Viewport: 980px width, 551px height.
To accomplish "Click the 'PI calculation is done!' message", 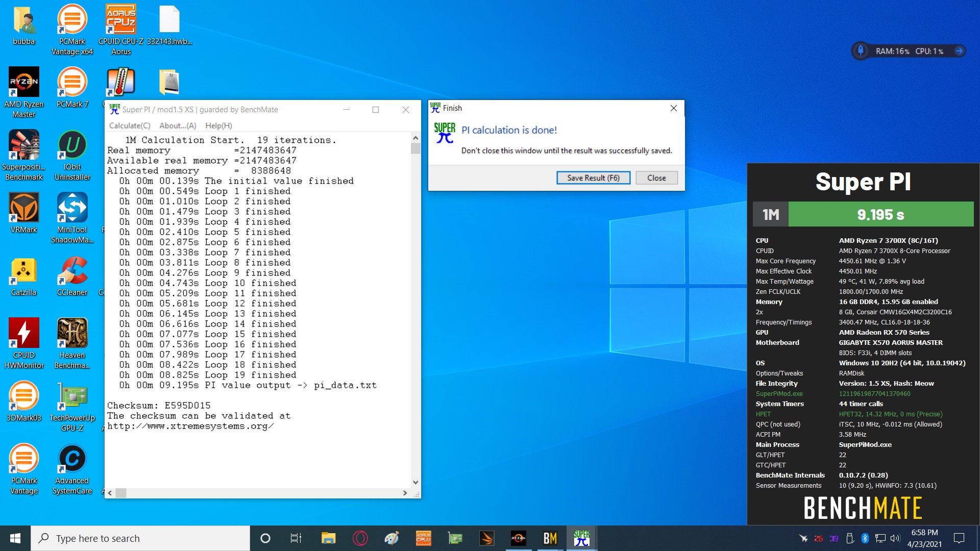I will pyautogui.click(x=509, y=130).
